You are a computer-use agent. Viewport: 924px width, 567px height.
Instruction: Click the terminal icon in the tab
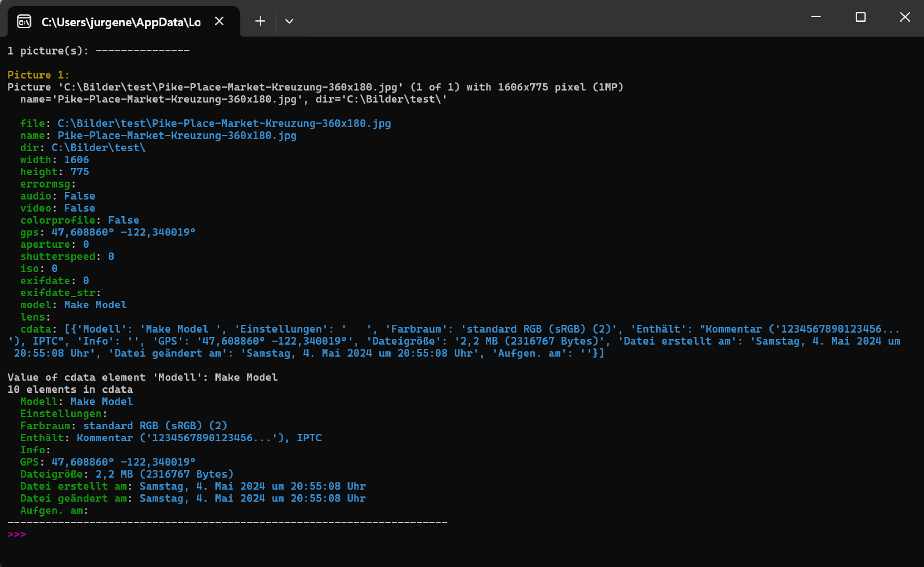pyautogui.click(x=24, y=22)
